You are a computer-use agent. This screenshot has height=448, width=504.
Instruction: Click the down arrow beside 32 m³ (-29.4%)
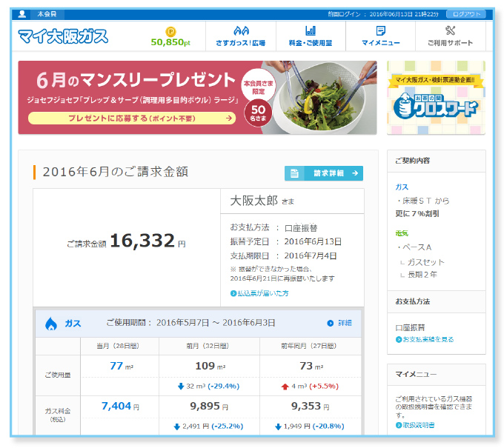[x=181, y=387]
